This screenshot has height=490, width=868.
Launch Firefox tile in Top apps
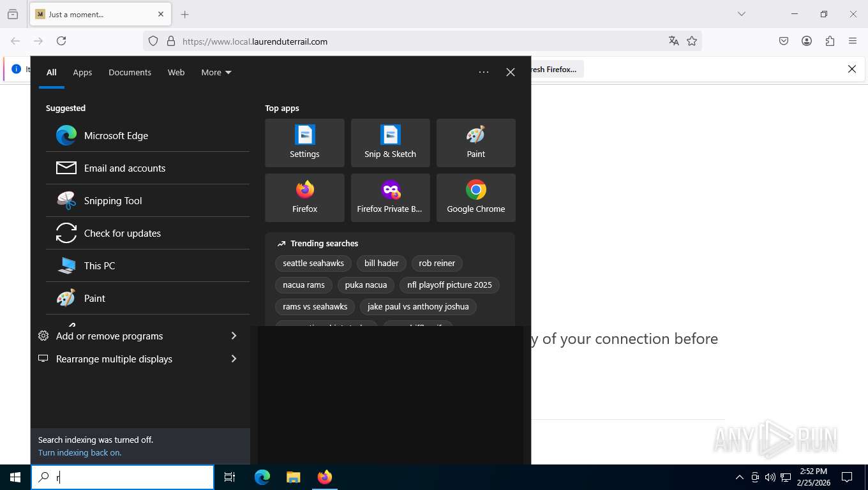click(304, 198)
